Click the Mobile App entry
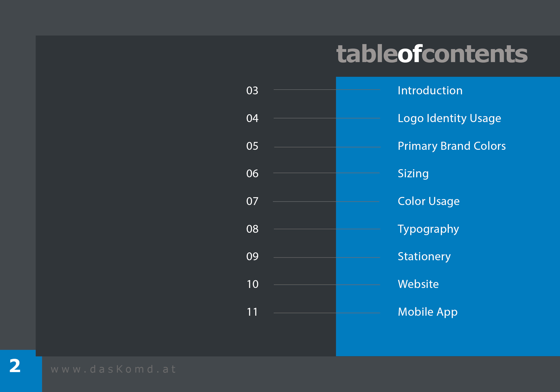Viewport: 560px width, 392px height. pos(427,312)
